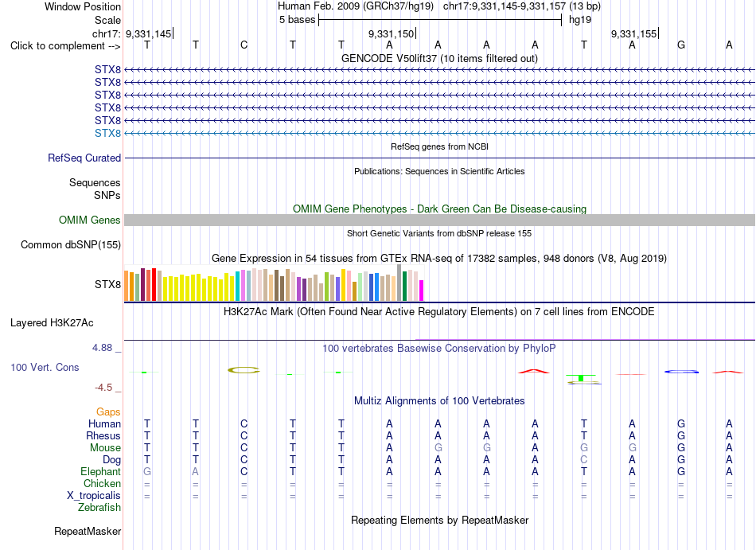Click the G base in the complement sequence row
Image resolution: width=756 pixels, height=550 pixels.
[681, 45]
